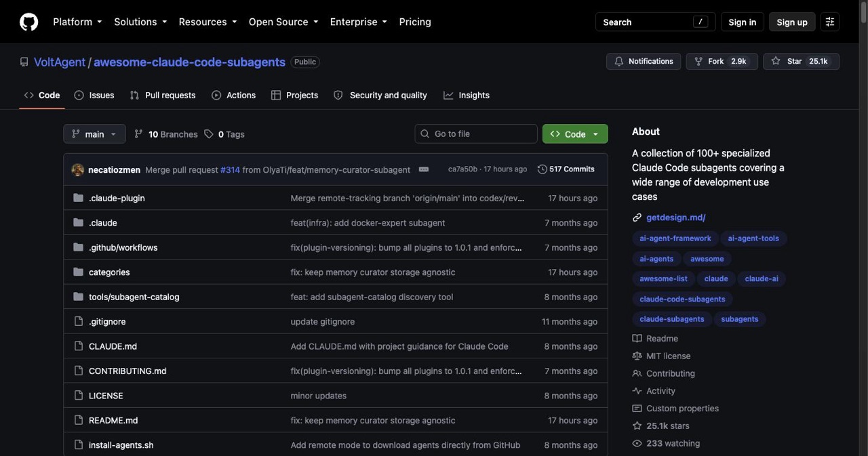Click the file icon of the .gitignore row

pos(78,321)
